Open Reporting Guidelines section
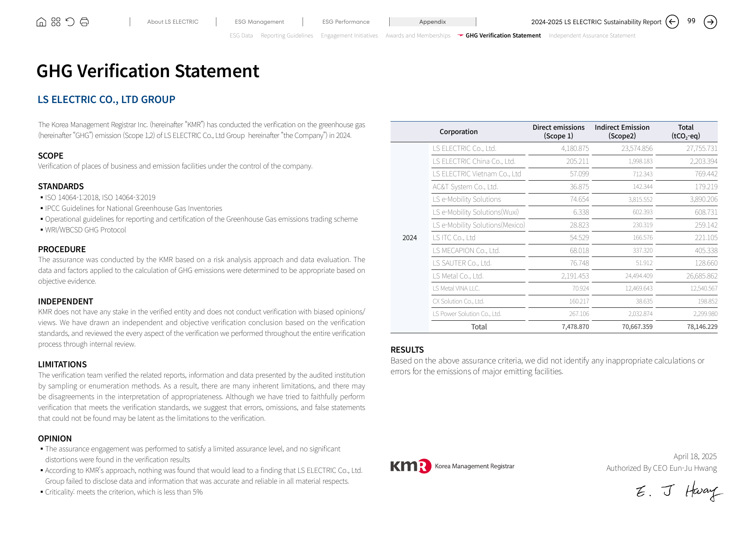756x535 pixels. click(287, 35)
